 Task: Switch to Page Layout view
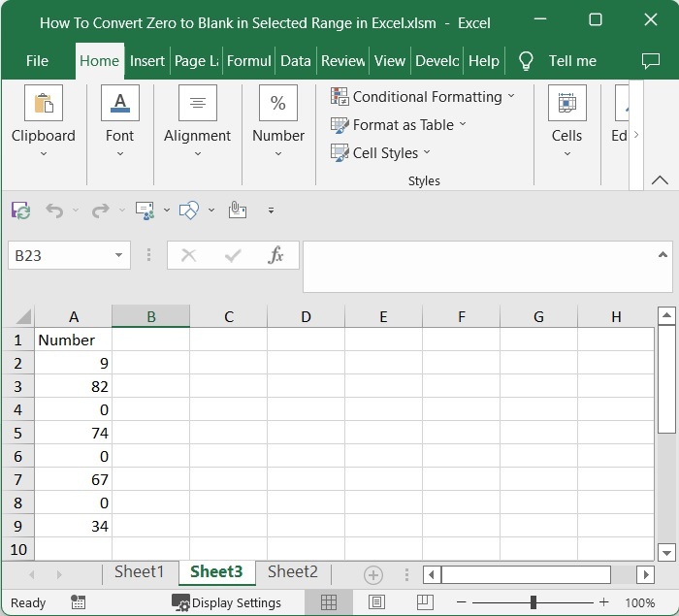coord(377,602)
